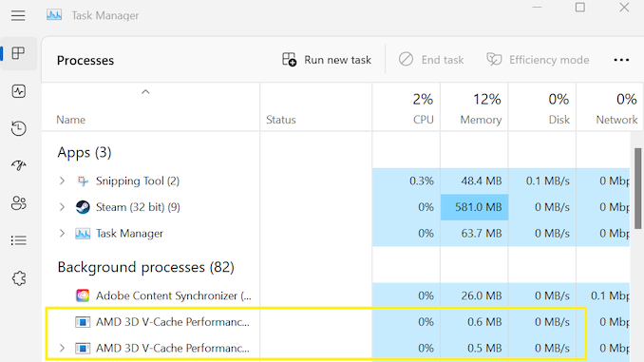Image resolution: width=644 pixels, height=362 pixels.
Task: Sort by the Memory column header
Action: tap(474, 107)
